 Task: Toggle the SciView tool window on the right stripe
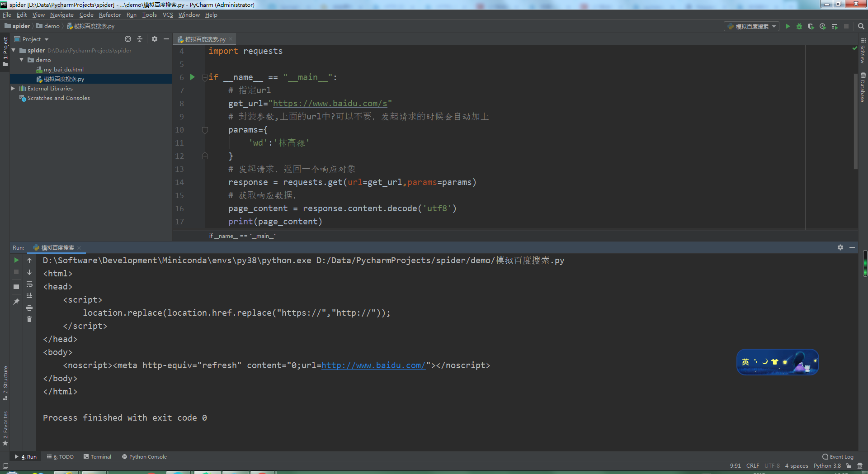coord(863,51)
